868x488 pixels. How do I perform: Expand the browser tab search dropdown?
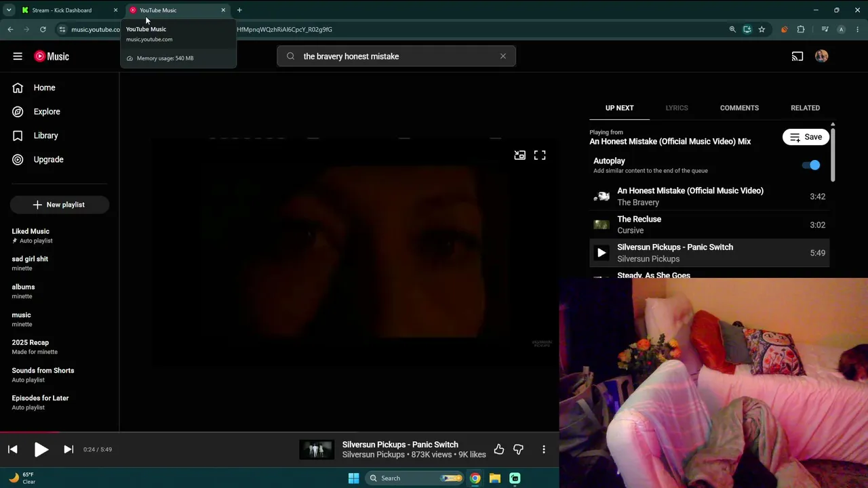[9, 10]
